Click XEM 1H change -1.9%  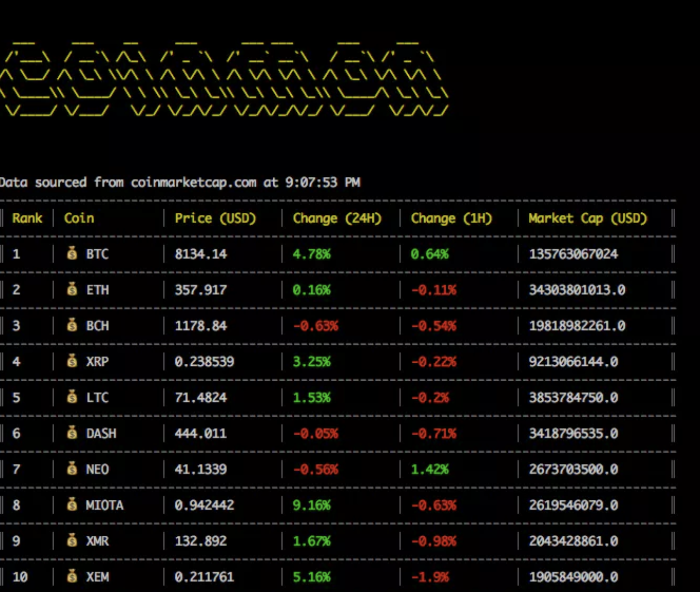430,577
